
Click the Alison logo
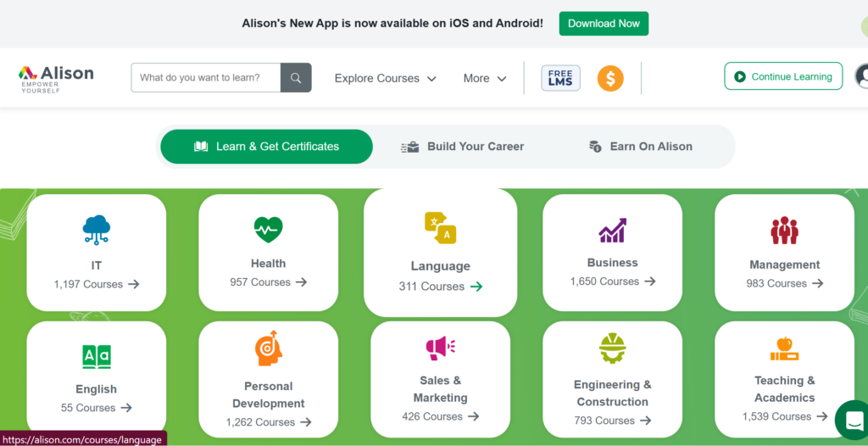56,78
